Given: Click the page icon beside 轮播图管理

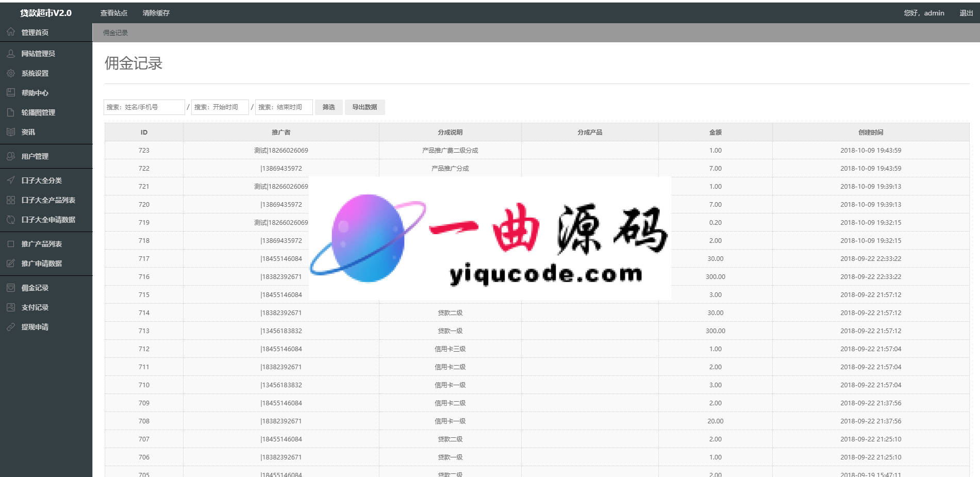Looking at the screenshot, I should click(x=11, y=112).
